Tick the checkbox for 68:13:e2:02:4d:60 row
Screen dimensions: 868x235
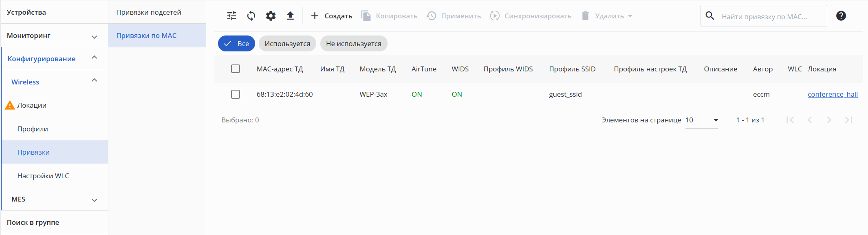pos(236,94)
